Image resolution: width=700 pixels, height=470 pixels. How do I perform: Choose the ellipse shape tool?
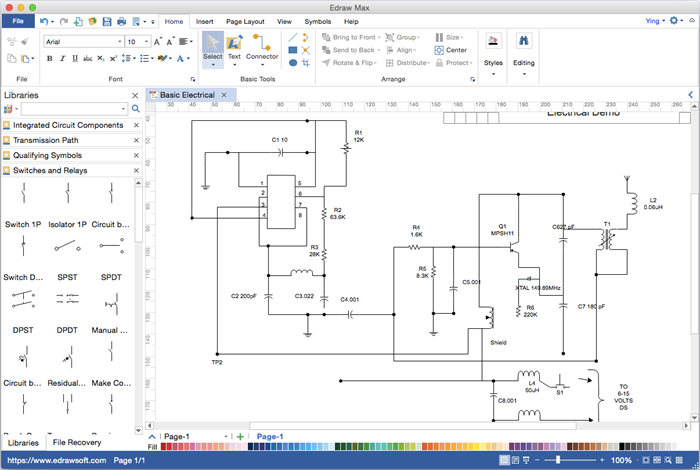[293, 63]
